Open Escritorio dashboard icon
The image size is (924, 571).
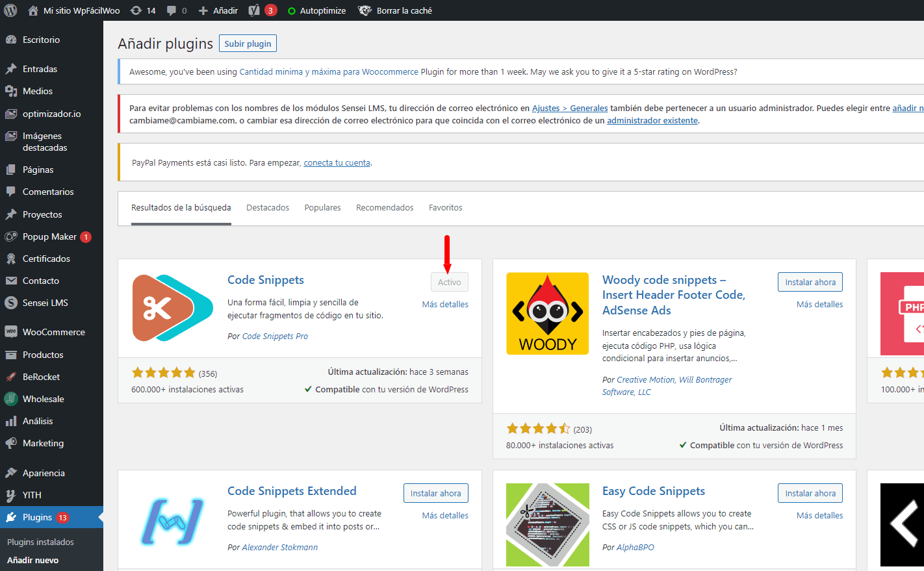(x=11, y=40)
